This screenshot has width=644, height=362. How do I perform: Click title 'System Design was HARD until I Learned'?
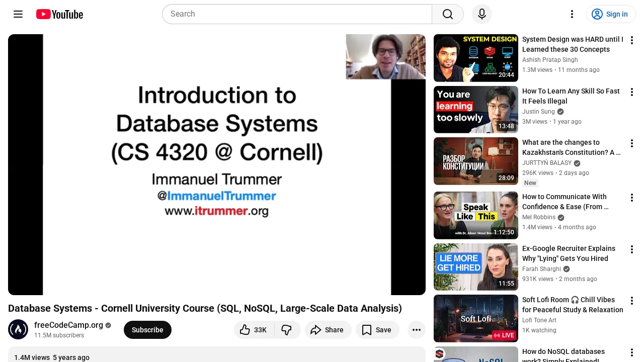tap(573, 44)
